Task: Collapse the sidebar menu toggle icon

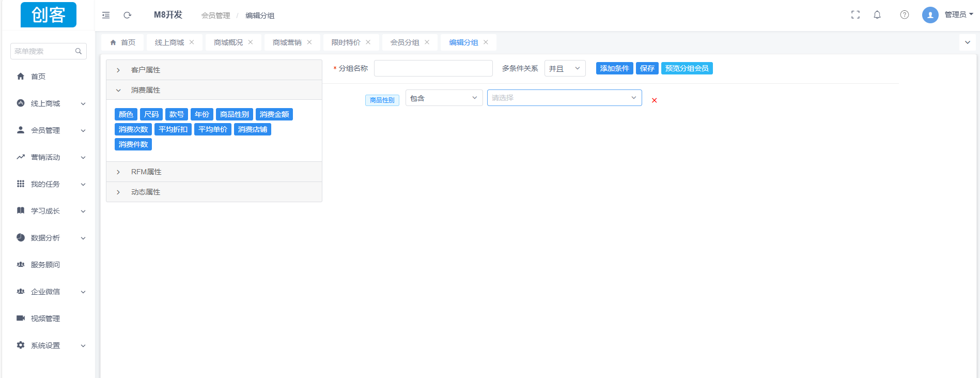Action: (x=106, y=15)
